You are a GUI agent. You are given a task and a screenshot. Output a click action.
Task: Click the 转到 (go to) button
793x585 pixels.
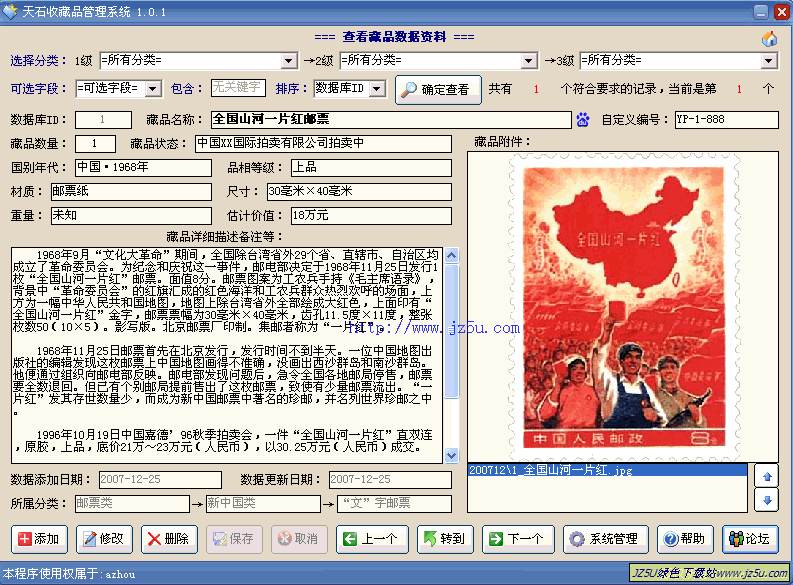445,539
